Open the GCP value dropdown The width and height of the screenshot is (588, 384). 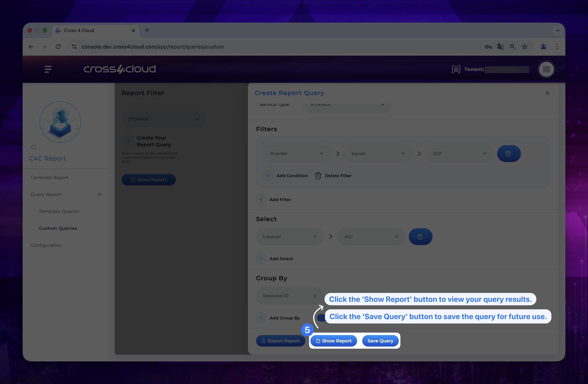(459, 153)
